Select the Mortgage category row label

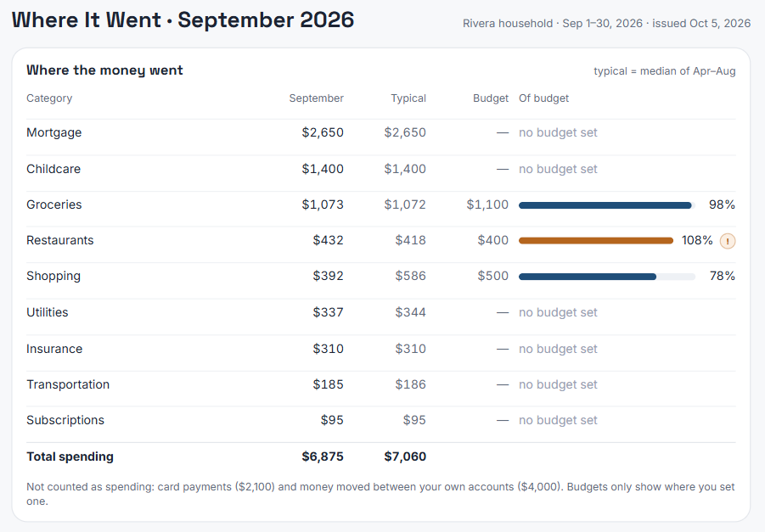point(54,132)
